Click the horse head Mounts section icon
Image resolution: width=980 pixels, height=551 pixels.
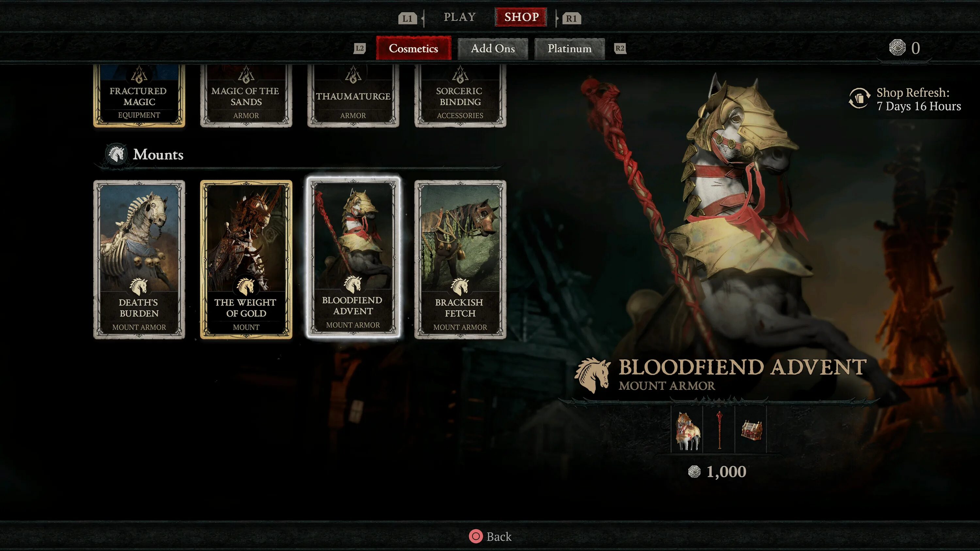pyautogui.click(x=116, y=154)
